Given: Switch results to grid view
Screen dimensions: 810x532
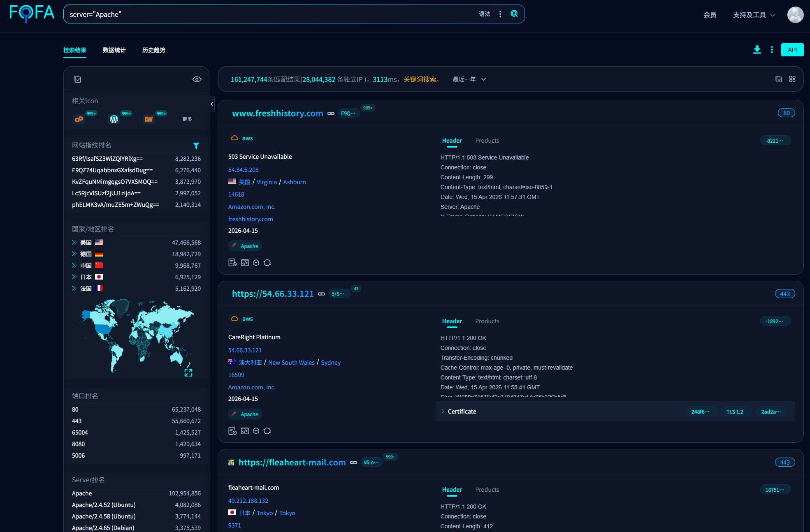Looking at the screenshot, I should tap(792, 79).
